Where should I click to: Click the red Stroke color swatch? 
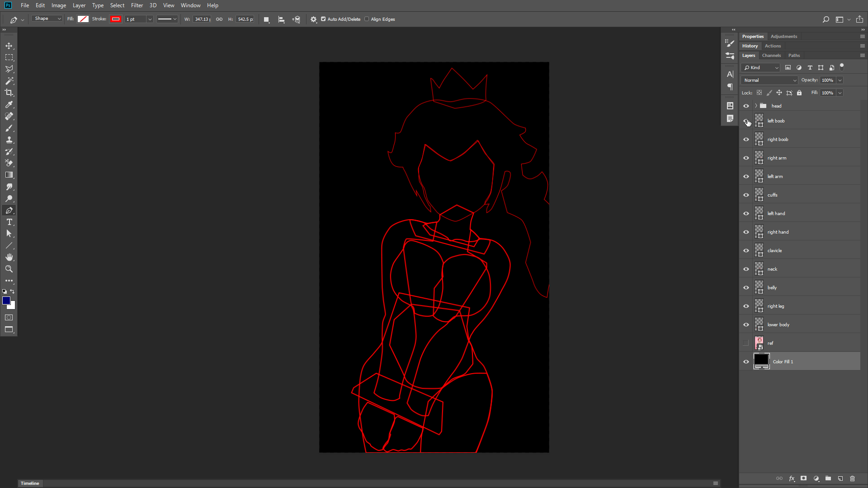(116, 19)
